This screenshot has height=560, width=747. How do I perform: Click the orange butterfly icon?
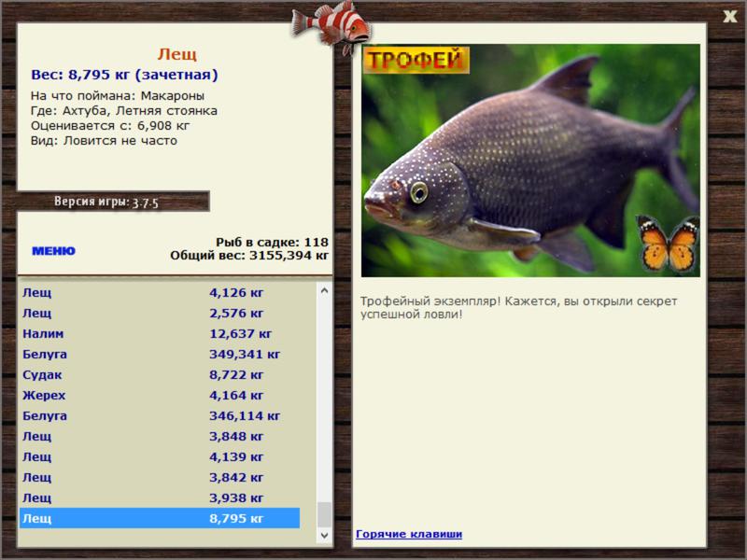pos(669,244)
